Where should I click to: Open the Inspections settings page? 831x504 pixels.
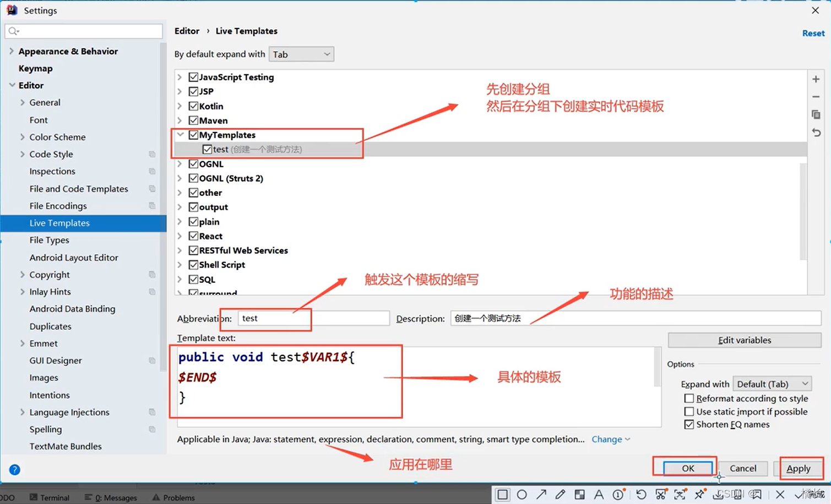(52, 171)
